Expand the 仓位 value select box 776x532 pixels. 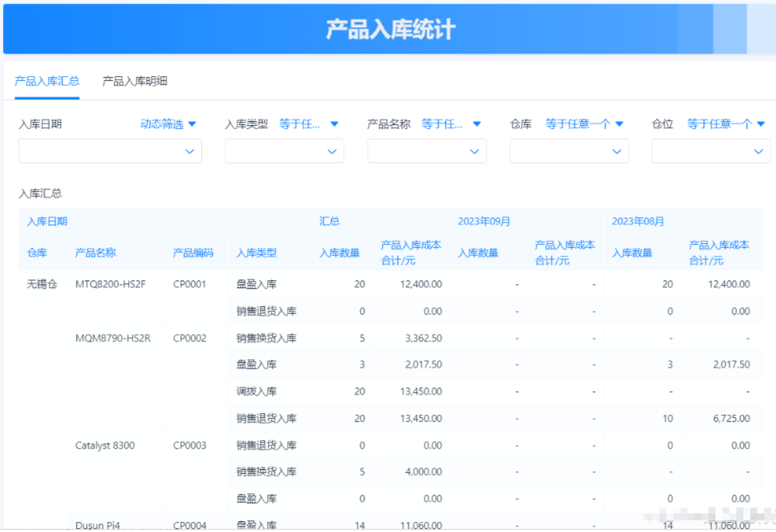pos(711,151)
